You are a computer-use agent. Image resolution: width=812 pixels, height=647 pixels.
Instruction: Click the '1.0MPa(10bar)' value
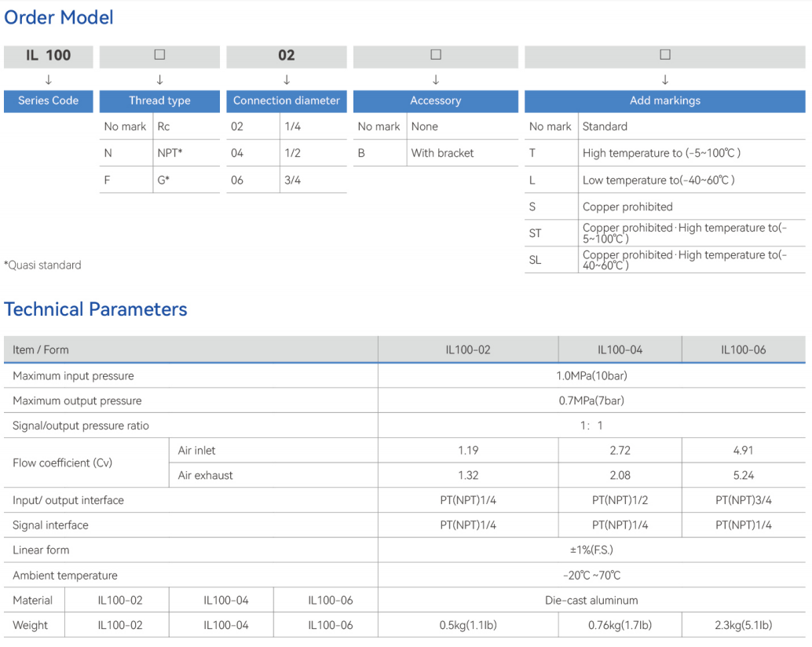[591, 376]
